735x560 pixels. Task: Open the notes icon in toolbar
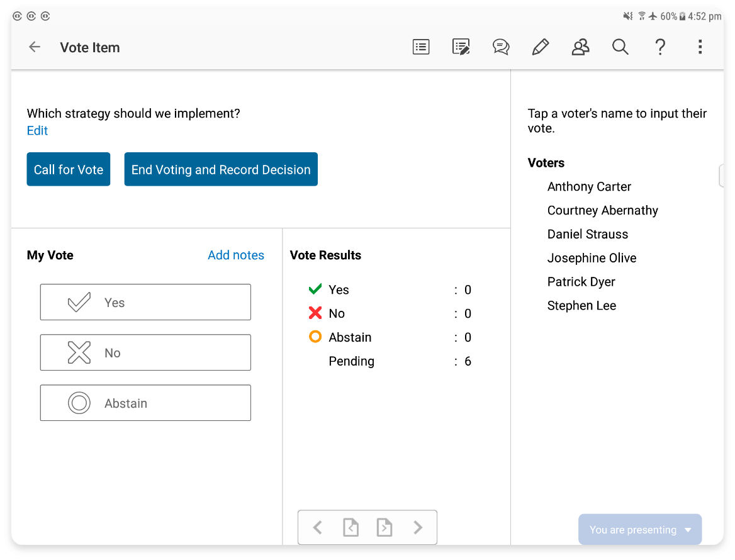(461, 47)
